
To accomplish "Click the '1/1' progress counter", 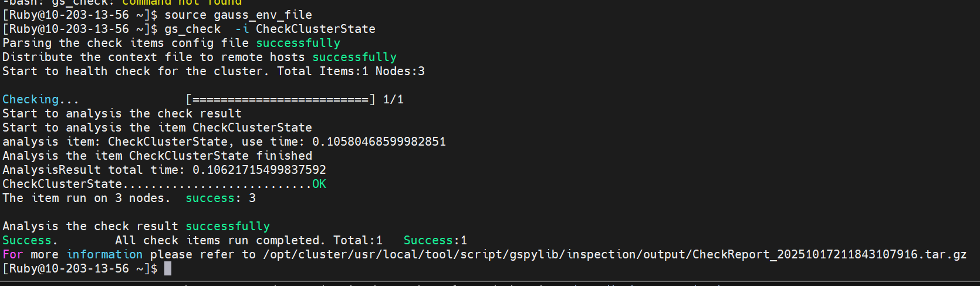I will click(393, 100).
